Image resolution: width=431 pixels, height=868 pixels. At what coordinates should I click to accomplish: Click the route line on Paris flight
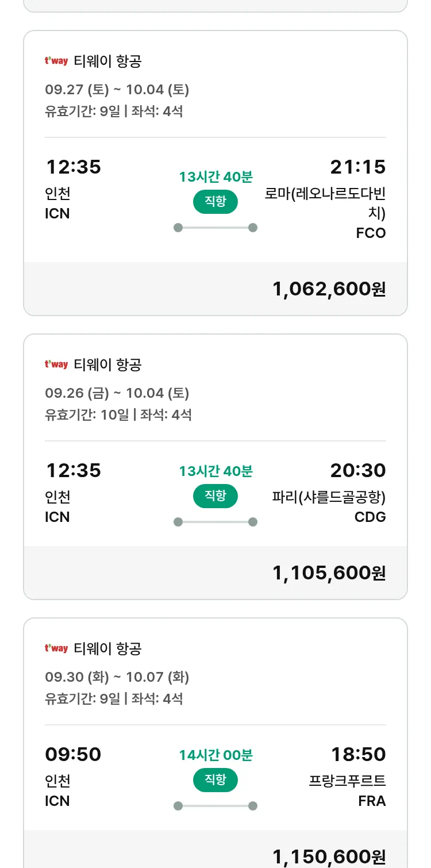point(215,522)
